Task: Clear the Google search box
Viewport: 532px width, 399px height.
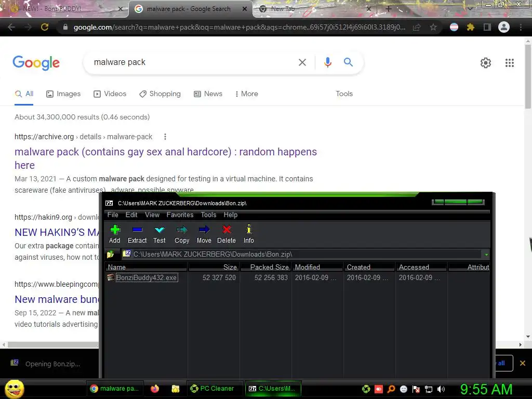Action: [x=302, y=62]
